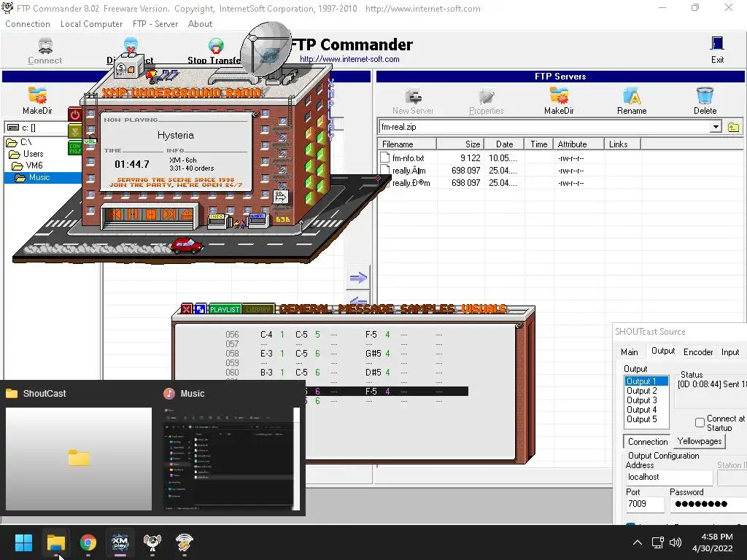Stop playback in XMPlay

pos(151,214)
